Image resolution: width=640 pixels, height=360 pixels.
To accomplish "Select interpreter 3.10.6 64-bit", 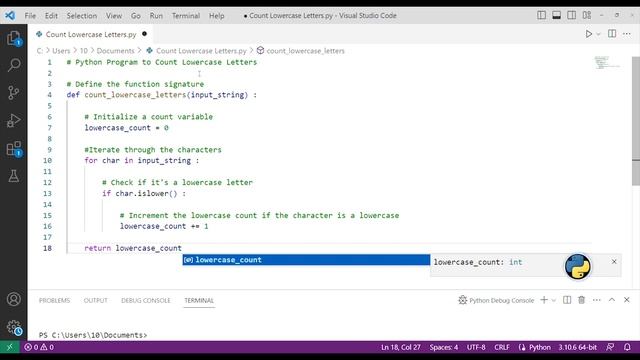I will pyautogui.click(x=578, y=347).
